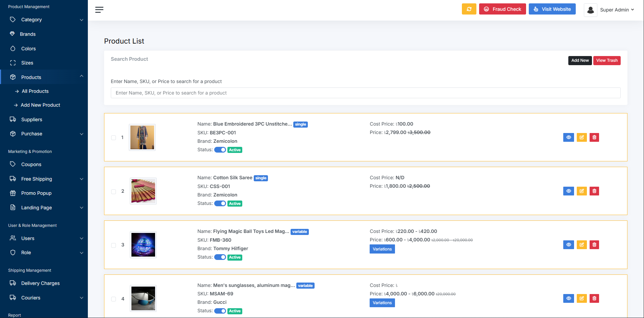The width and height of the screenshot is (644, 318).
Task: Select checkbox for product row 3
Action: click(114, 245)
